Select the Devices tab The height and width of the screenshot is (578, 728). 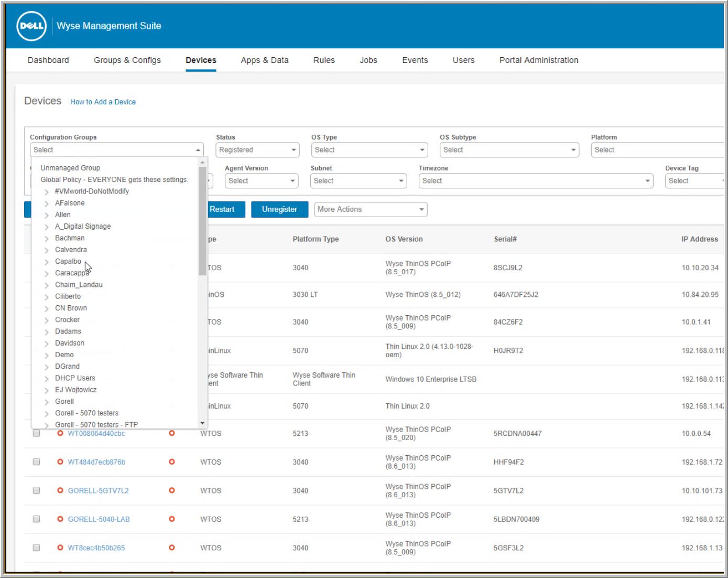[201, 60]
